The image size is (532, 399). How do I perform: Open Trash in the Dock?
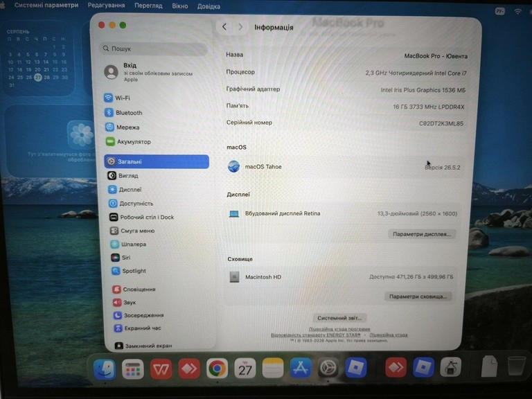point(516,366)
